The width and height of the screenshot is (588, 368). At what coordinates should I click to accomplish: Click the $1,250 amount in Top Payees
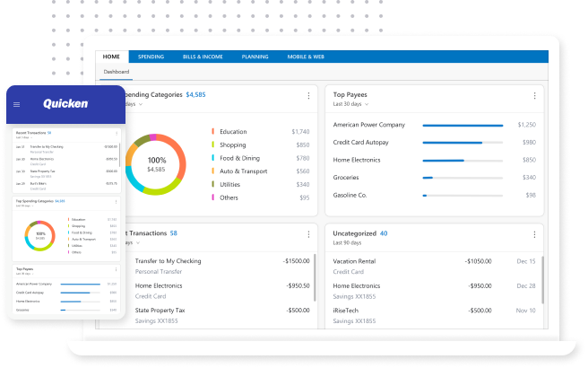[527, 125]
